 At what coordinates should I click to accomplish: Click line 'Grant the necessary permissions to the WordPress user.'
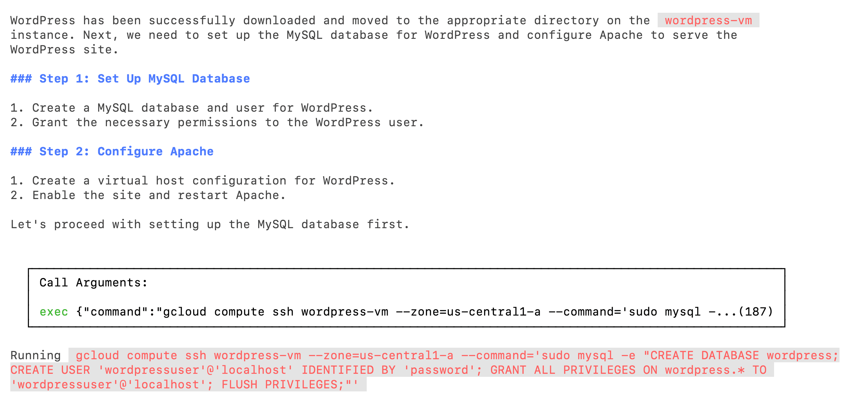217,123
